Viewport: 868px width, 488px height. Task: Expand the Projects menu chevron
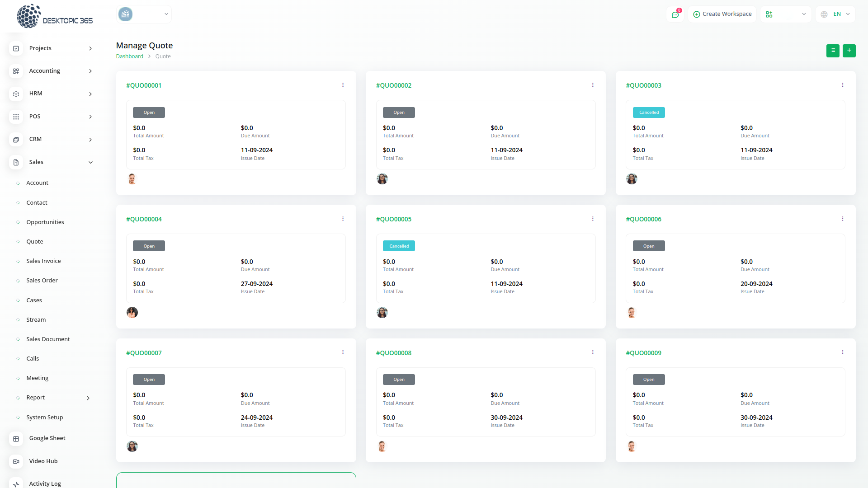coord(90,48)
